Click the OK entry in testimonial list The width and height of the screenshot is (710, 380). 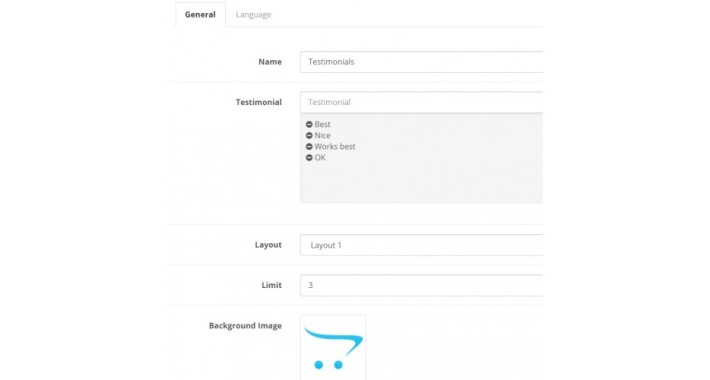coord(320,158)
